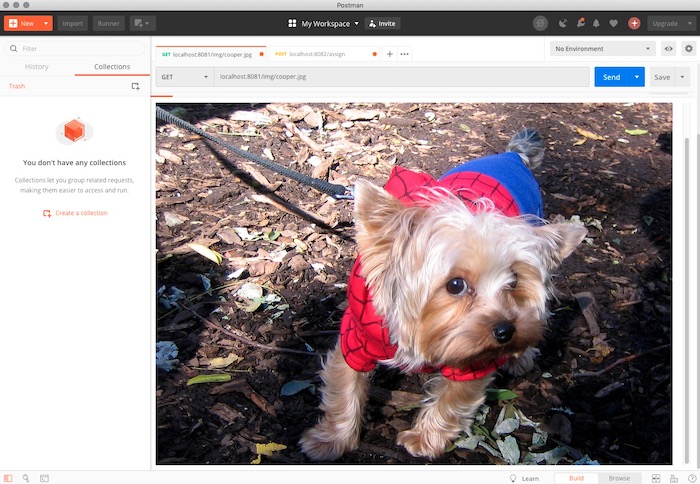Click the dog image response preview

pyautogui.click(x=414, y=284)
